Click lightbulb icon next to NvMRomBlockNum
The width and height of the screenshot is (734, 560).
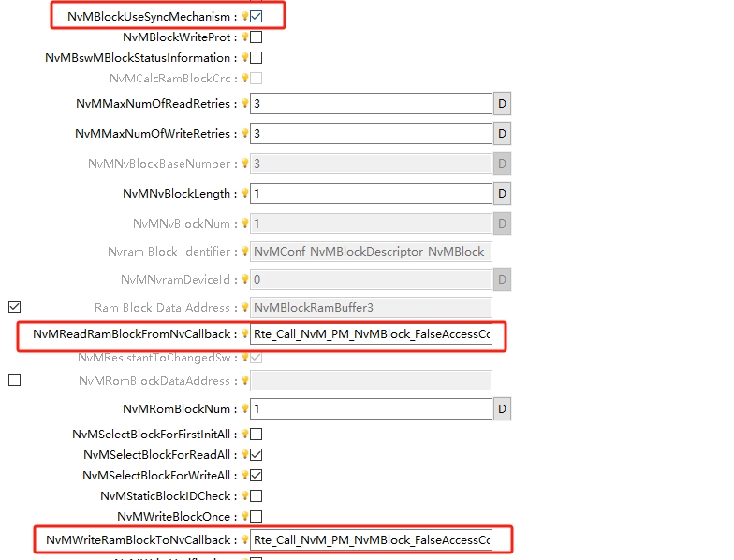click(x=245, y=409)
